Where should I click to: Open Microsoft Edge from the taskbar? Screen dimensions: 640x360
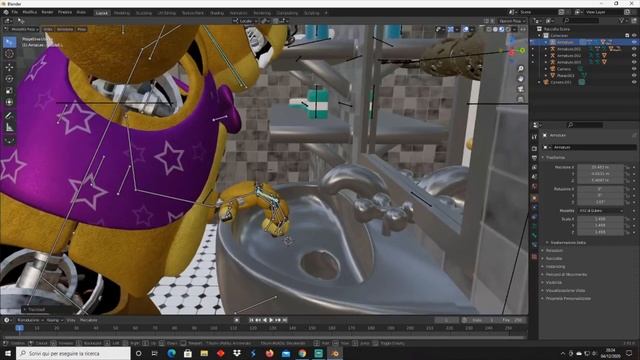point(171,353)
